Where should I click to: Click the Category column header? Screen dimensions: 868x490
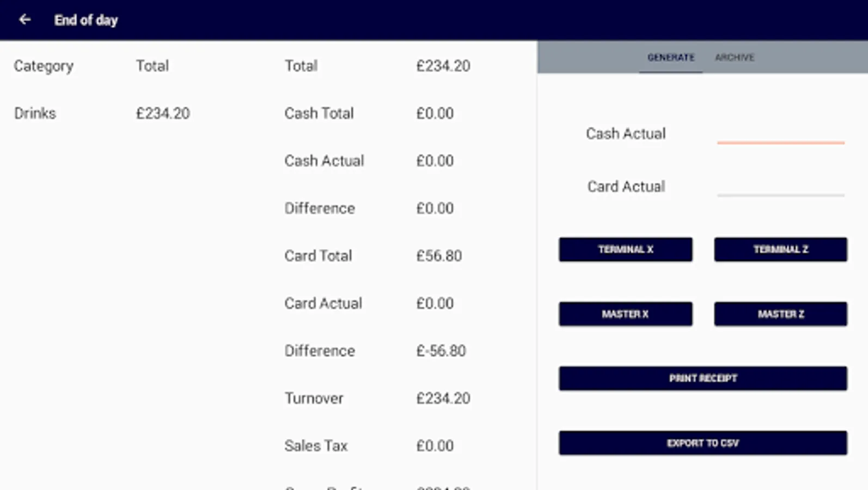pos(43,66)
